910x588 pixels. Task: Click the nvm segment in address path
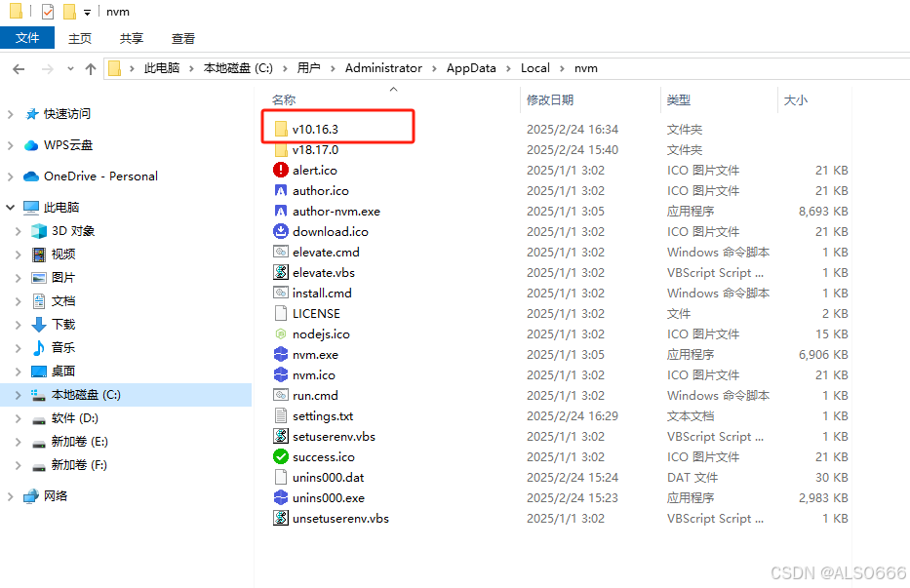(586, 68)
